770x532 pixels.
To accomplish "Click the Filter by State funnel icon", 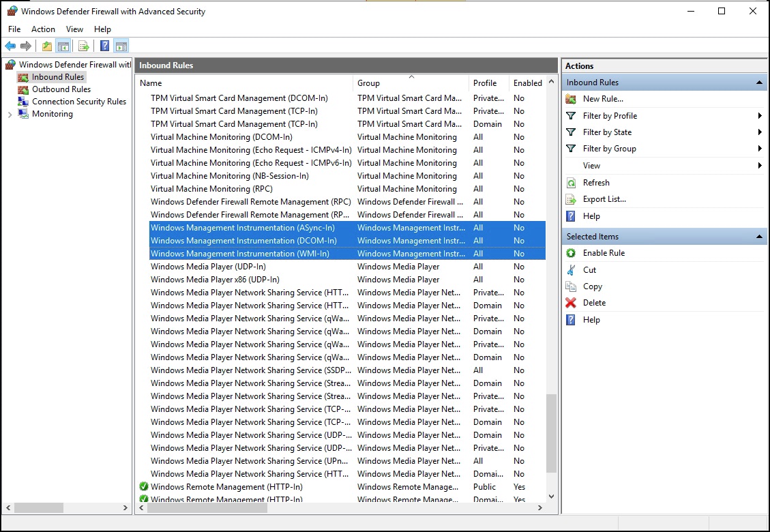I will pyautogui.click(x=571, y=132).
